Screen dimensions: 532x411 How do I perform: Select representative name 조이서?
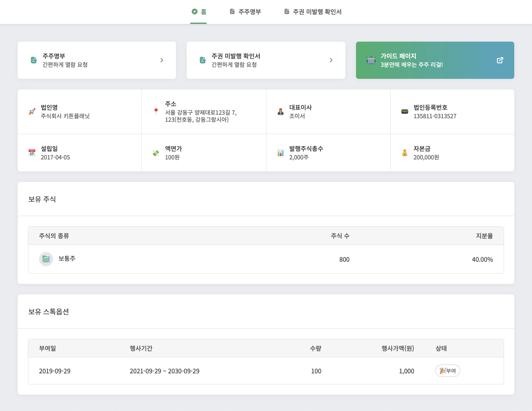point(297,116)
